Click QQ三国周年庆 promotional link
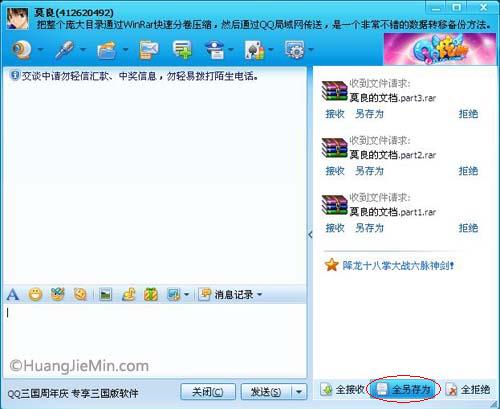The image size is (500, 409). pos(73,393)
